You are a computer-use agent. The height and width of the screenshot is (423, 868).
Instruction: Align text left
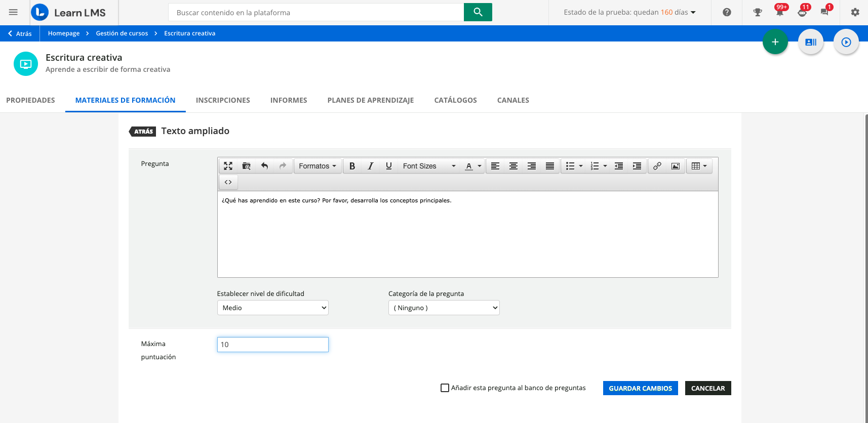[x=495, y=166]
